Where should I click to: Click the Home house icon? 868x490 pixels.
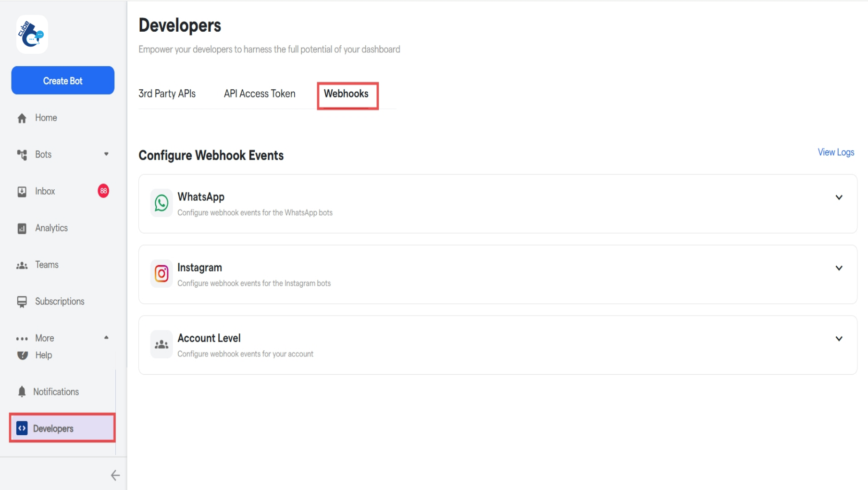[x=22, y=118]
